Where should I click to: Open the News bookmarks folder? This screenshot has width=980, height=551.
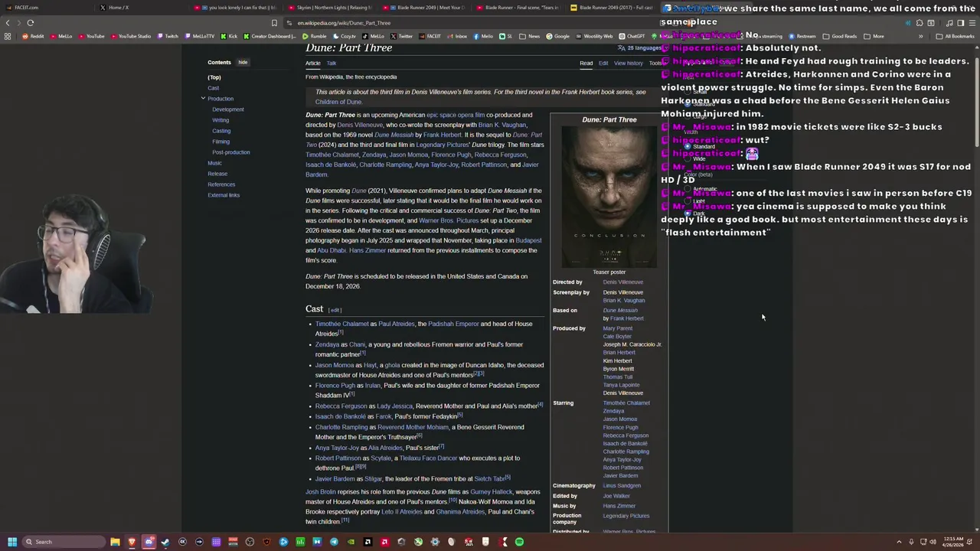529,36
